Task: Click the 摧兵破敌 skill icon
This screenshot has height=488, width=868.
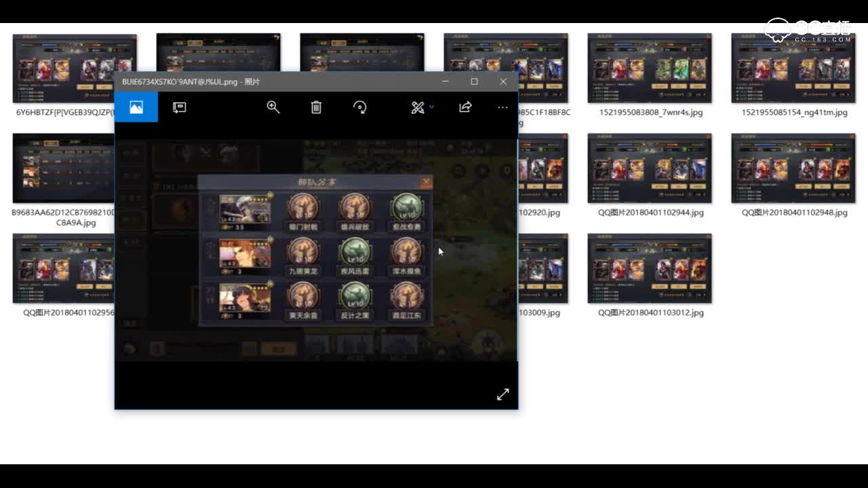Action: (x=354, y=208)
